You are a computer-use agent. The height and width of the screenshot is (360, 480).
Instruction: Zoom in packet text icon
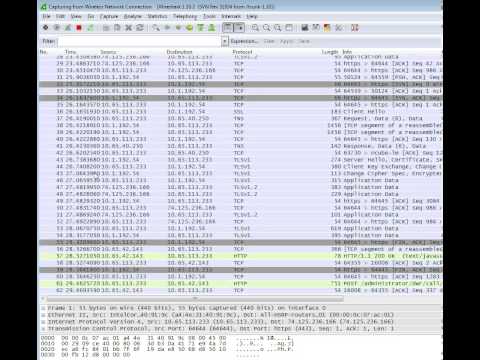[x=255, y=28]
